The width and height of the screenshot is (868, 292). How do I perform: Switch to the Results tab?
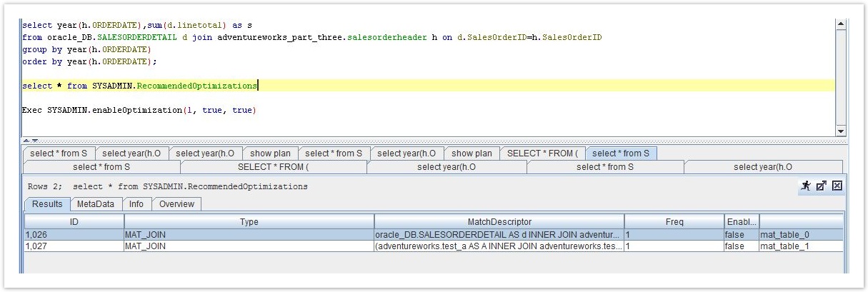(x=47, y=204)
